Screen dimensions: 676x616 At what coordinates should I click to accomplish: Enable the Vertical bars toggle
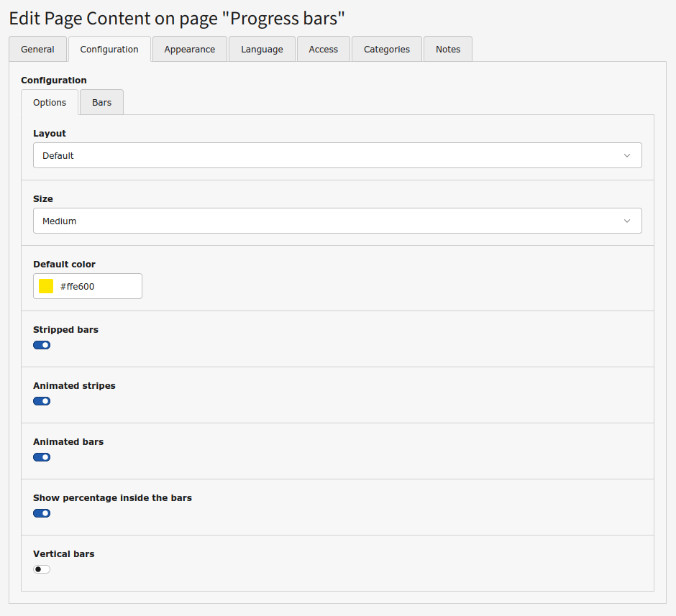42,569
